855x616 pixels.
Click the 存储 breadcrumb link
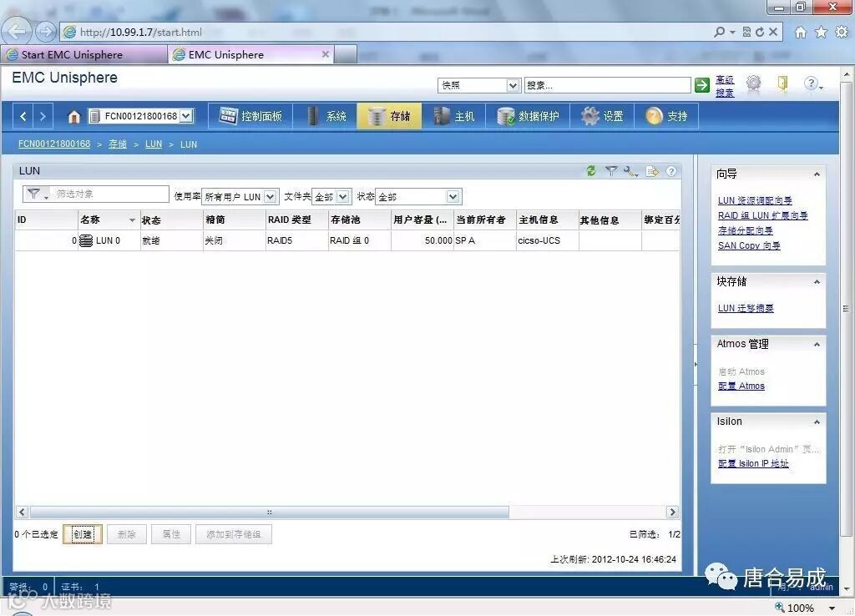point(118,144)
